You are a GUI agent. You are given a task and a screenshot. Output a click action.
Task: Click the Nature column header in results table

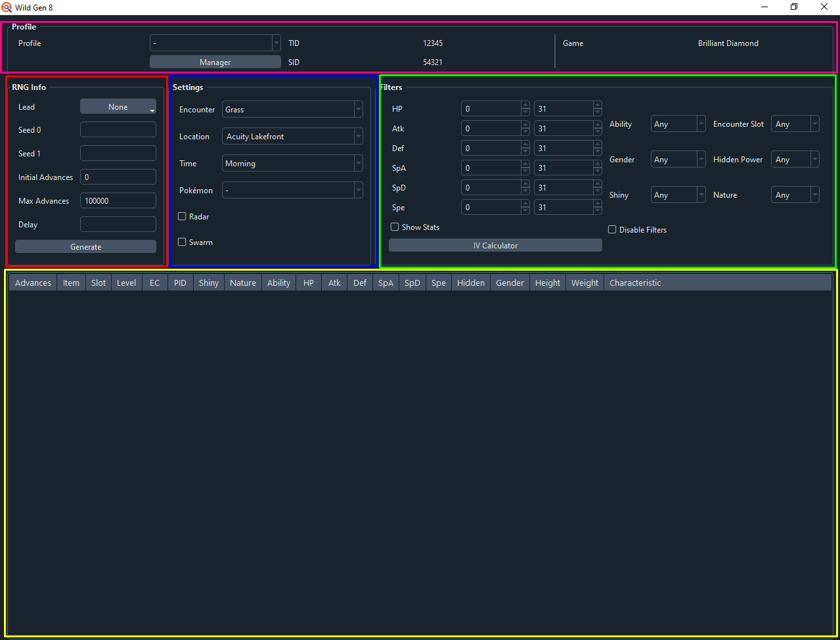(x=243, y=283)
